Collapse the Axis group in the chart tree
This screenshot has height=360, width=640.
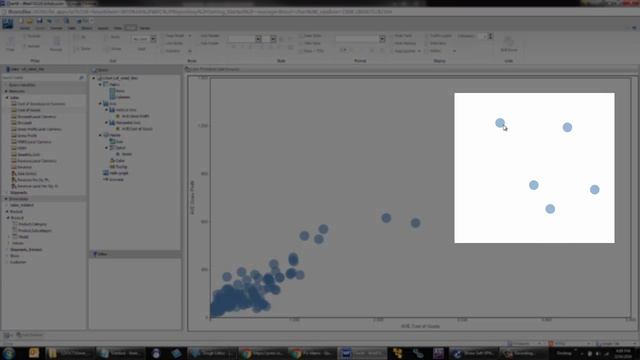tap(100, 104)
